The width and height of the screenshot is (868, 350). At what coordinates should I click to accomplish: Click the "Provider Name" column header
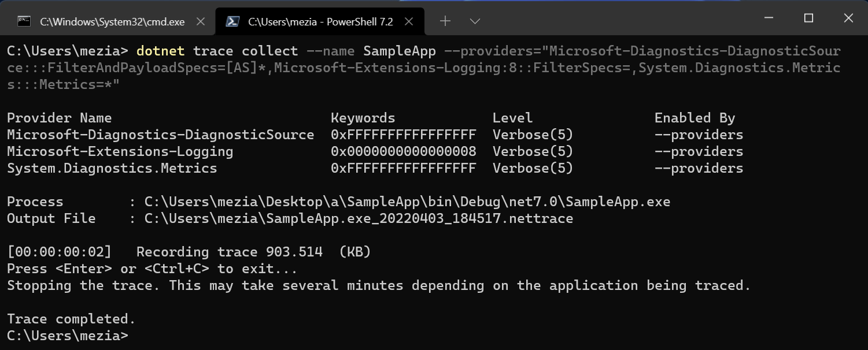59,118
